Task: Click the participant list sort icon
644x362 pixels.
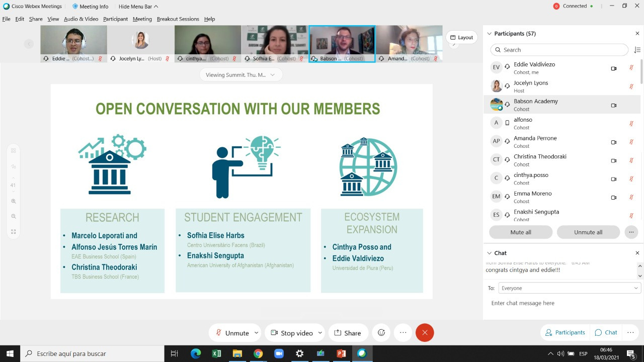Action: pyautogui.click(x=637, y=50)
